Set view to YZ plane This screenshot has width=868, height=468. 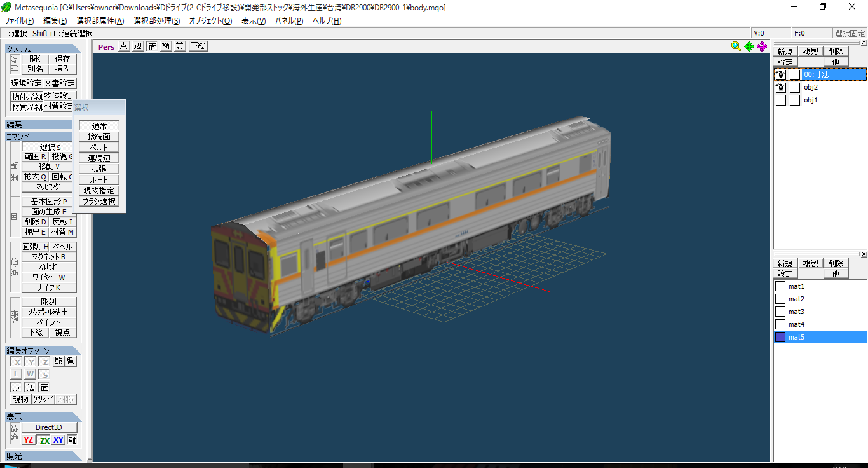[x=29, y=440]
